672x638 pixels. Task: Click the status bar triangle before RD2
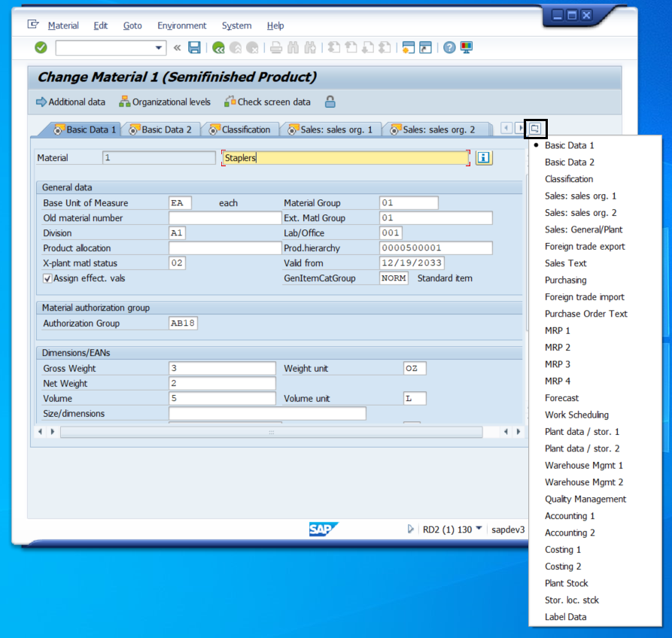pyautogui.click(x=410, y=529)
